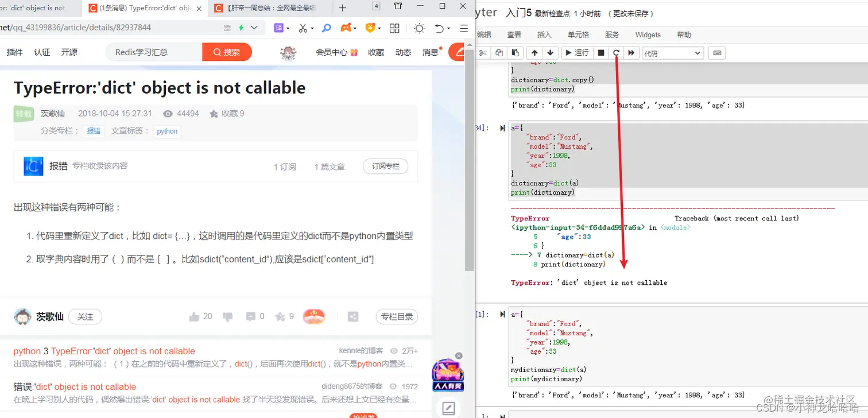Move the selected cell up
Screen dimensions: 868x418
534,52
